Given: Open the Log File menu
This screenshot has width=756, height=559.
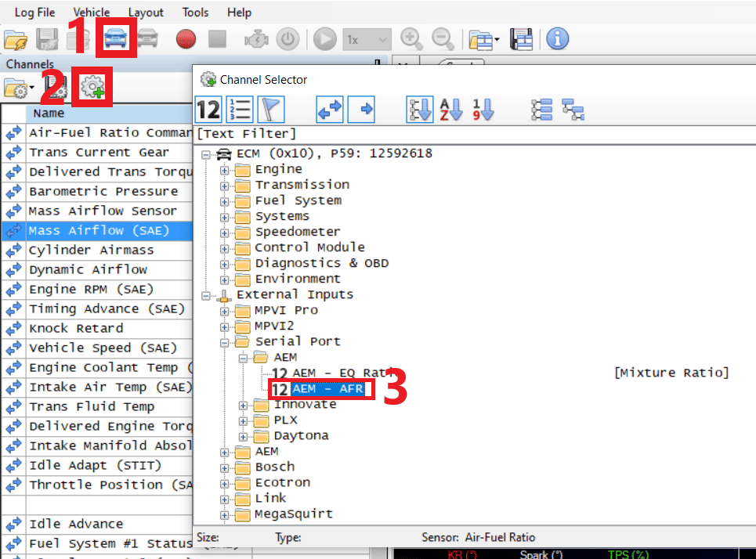Looking at the screenshot, I should (x=34, y=13).
